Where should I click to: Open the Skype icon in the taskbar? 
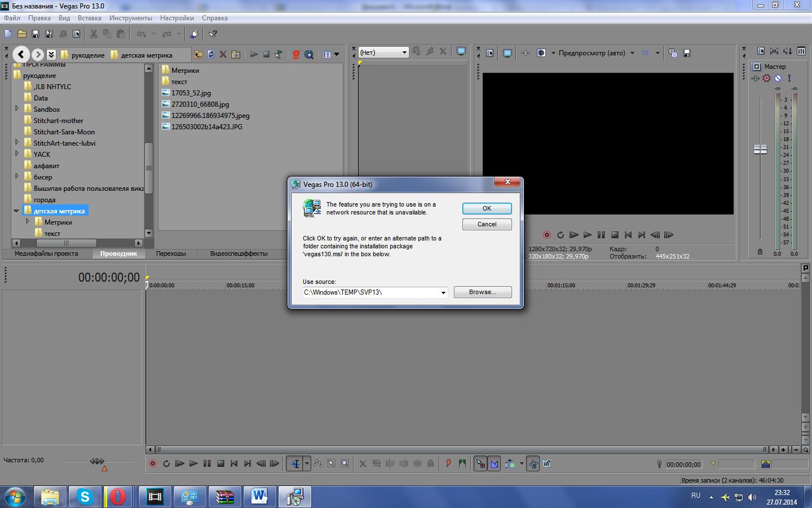[85, 497]
